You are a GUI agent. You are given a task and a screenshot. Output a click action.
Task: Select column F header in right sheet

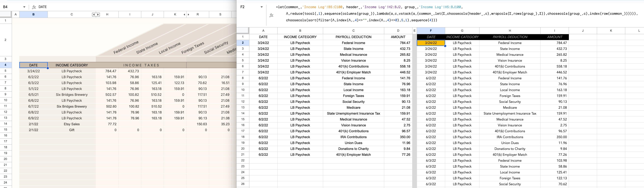430,31
